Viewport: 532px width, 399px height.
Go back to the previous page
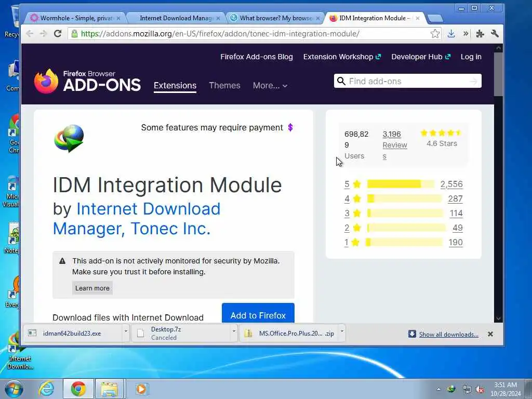(x=30, y=33)
